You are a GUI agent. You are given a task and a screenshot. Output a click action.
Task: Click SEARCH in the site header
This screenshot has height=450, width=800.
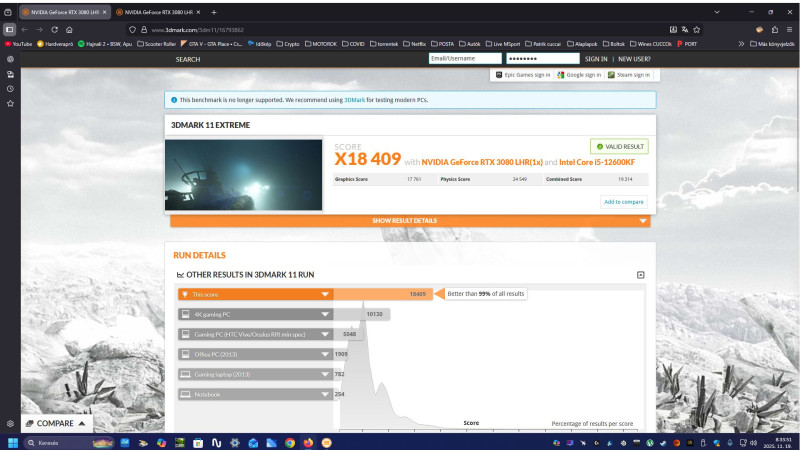click(188, 59)
